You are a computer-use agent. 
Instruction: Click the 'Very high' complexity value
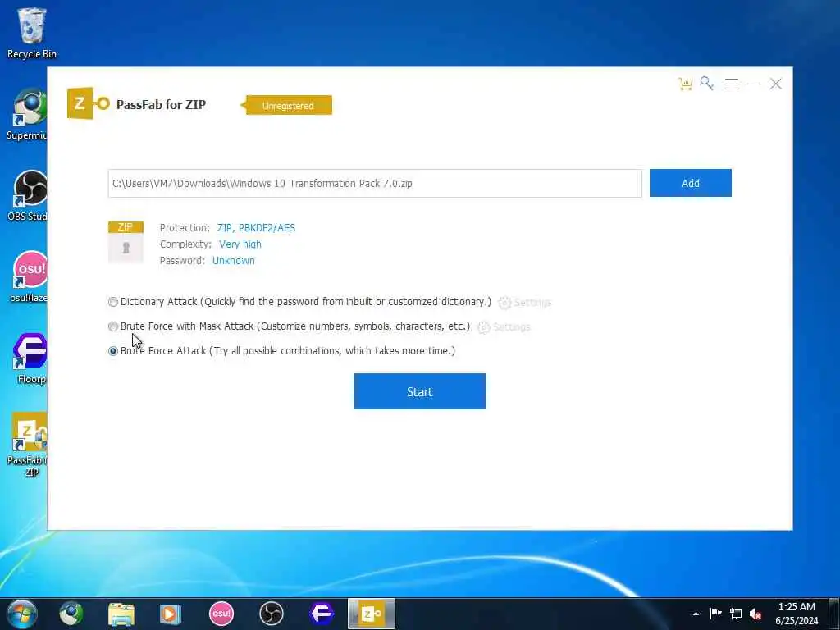pos(240,244)
